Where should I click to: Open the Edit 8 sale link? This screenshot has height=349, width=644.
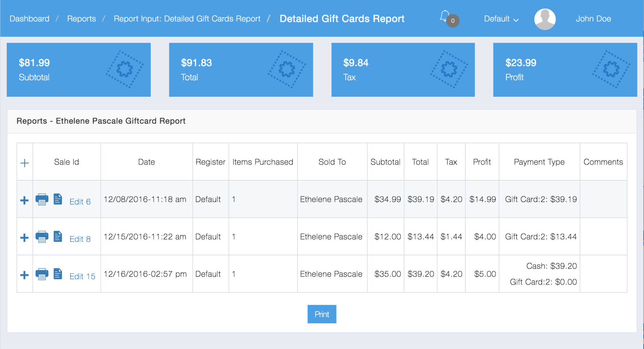80,239
